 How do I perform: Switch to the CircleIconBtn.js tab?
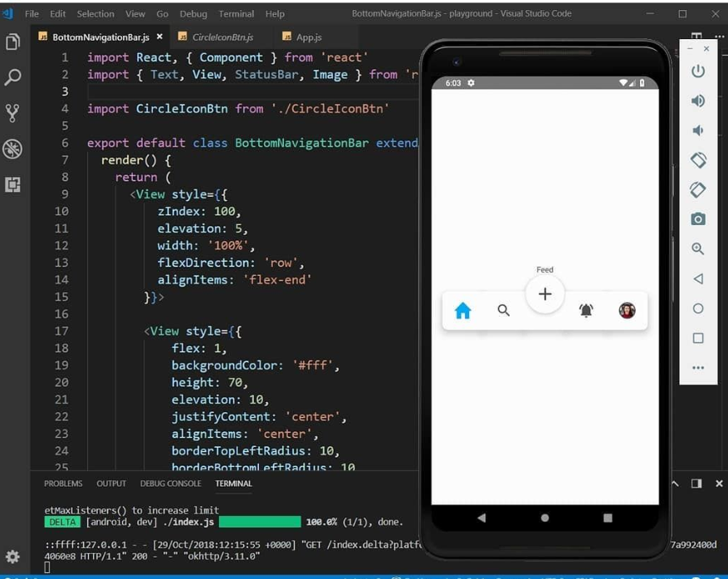point(222,37)
